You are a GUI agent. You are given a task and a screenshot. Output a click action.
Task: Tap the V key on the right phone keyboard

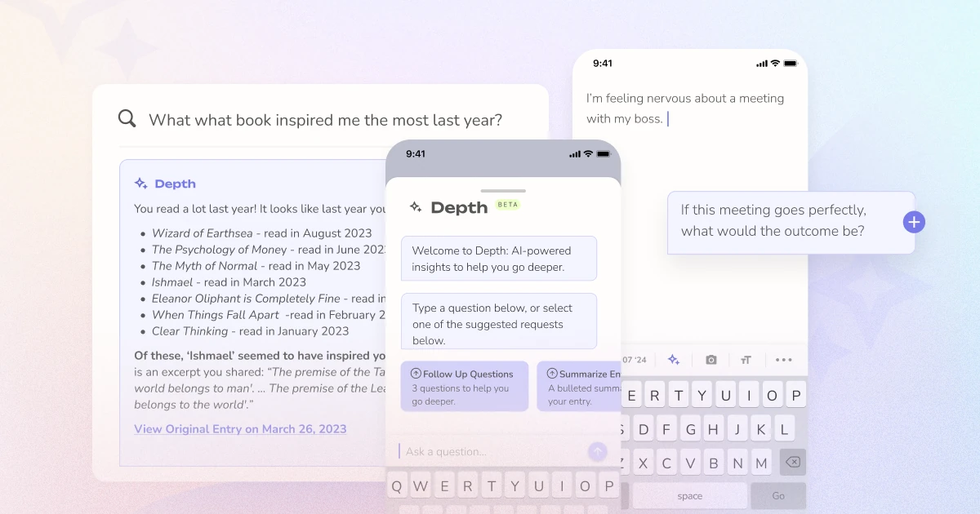tap(690, 463)
